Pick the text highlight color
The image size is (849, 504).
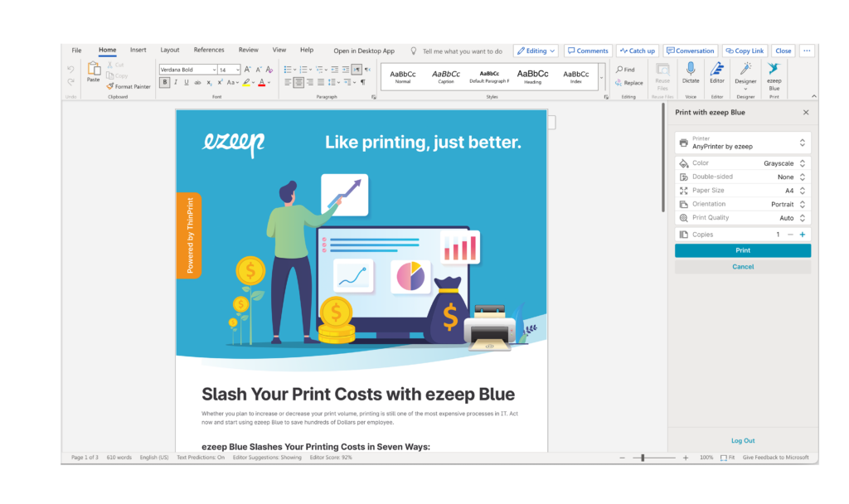246,83
